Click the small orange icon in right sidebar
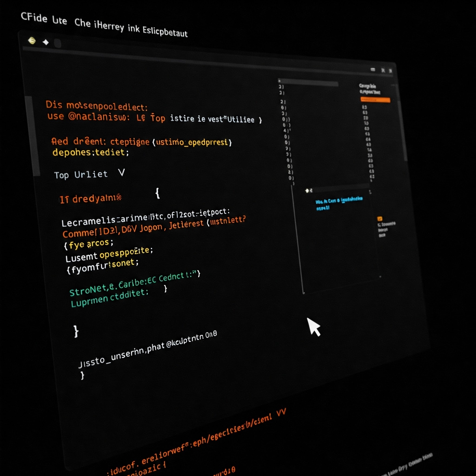Viewport: 476px width, 476px height. coord(380,219)
